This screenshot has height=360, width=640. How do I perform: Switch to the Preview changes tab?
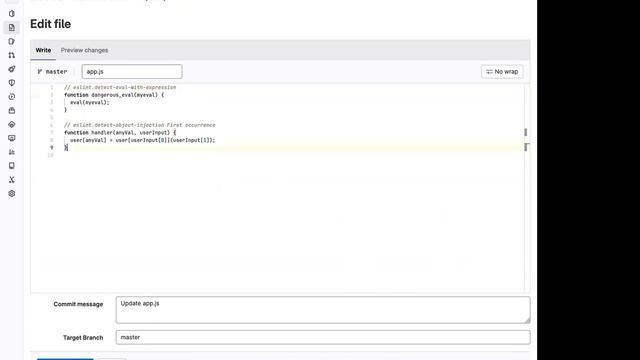tap(84, 50)
